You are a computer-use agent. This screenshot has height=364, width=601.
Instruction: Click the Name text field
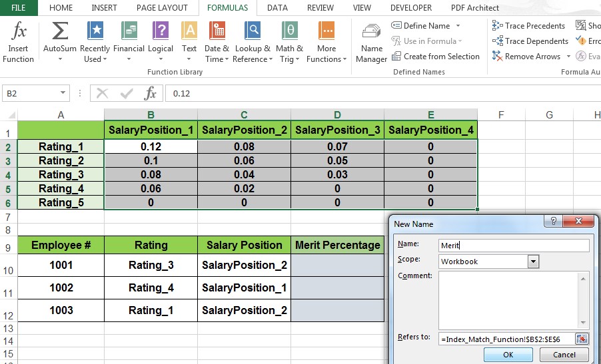coord(514,246)
